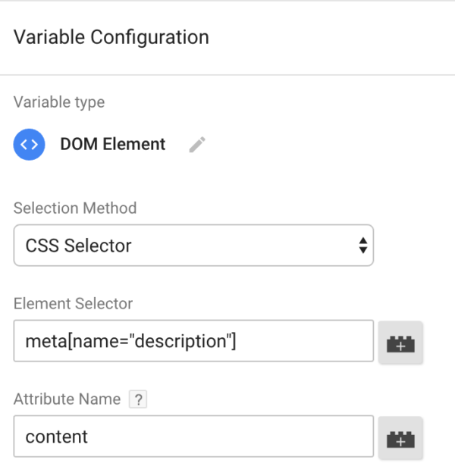Click the Attribute Name label
The width and height of the screenshot is (455, 476).
(67, 399)
